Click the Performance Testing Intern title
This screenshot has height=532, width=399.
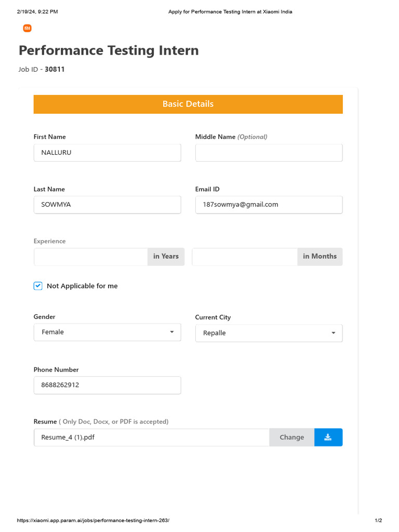pos(109,50)
